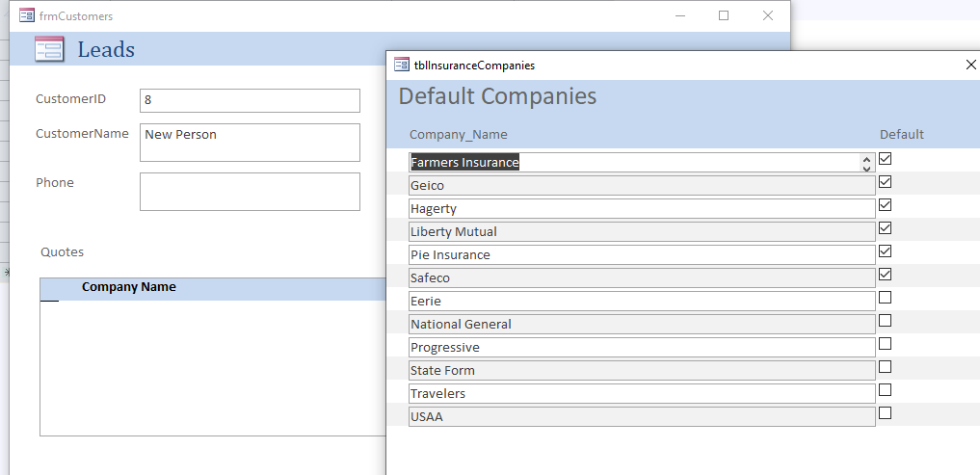This screenshot has height=475, width=980.
Task: Maximize the frmCustomers window
Action: (x=724, y=15)
